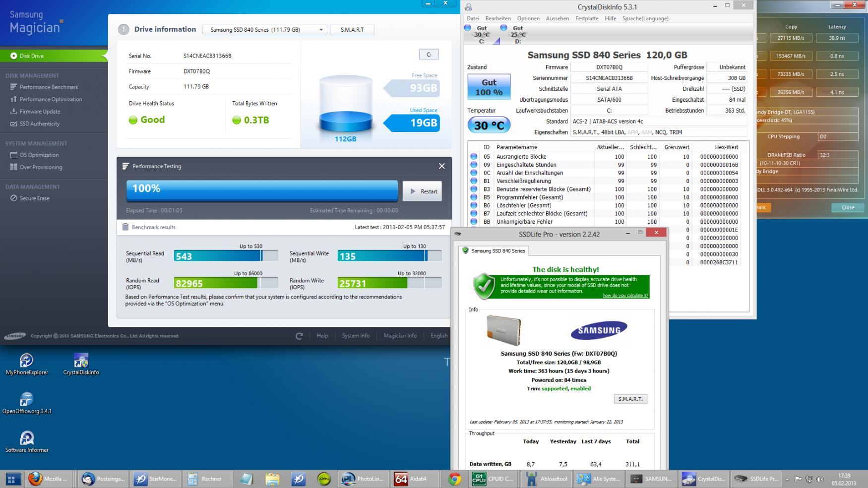Open Hilfe menu in CrystalDiskInfo
Viewport: 868px width, 488px height.
(x=610, y=18)
